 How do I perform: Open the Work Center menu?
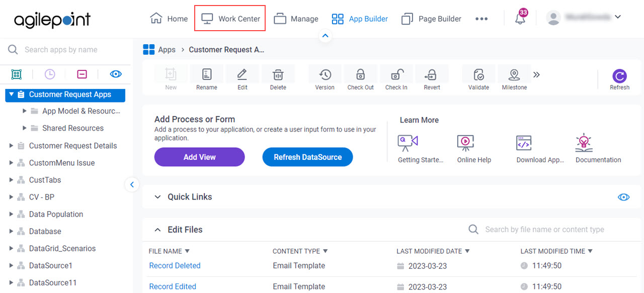(x=230, y=19)
